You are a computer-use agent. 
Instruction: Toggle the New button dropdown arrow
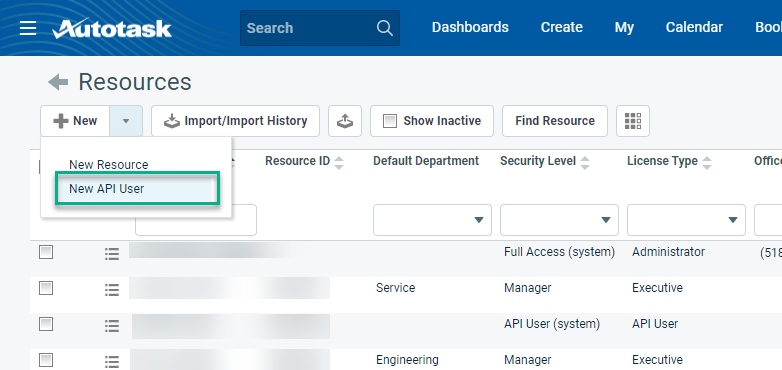(126, 121)
